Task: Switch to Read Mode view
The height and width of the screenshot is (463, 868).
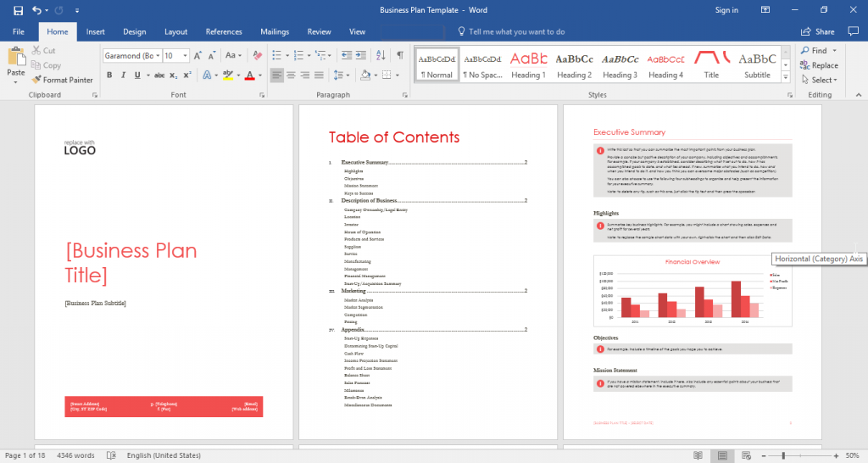Action: click(698, 455)
